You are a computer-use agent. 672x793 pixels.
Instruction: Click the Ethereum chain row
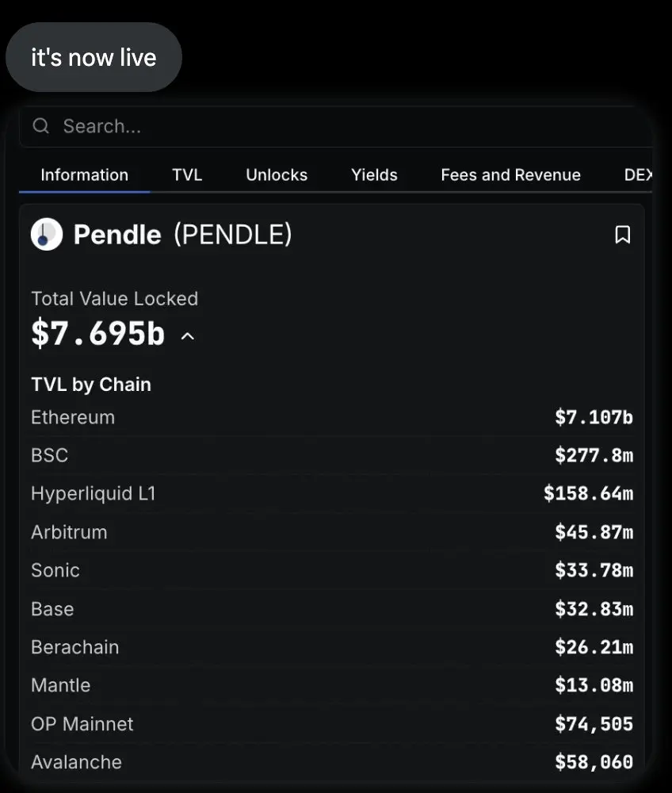pos(332,417)
